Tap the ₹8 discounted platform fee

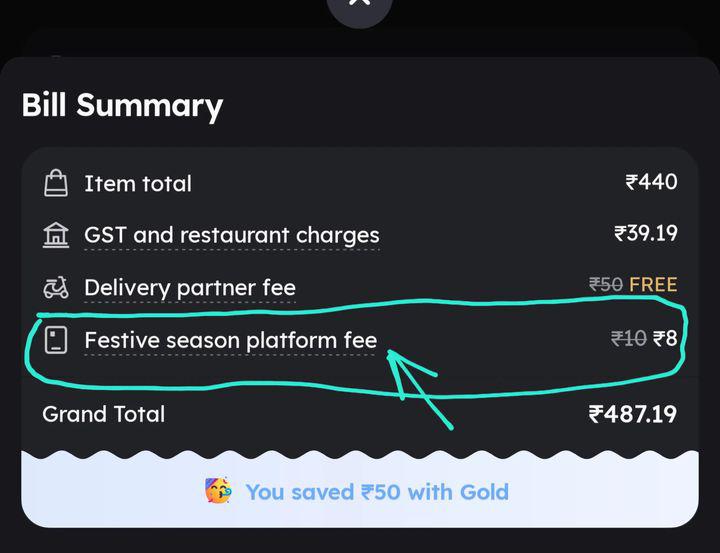(x=665, y=338)
